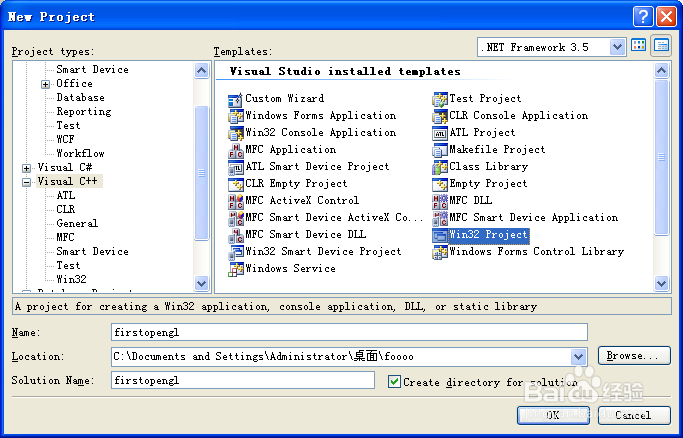Expand the Office project type node
This screenshot has width=683, height=438.
45,84
